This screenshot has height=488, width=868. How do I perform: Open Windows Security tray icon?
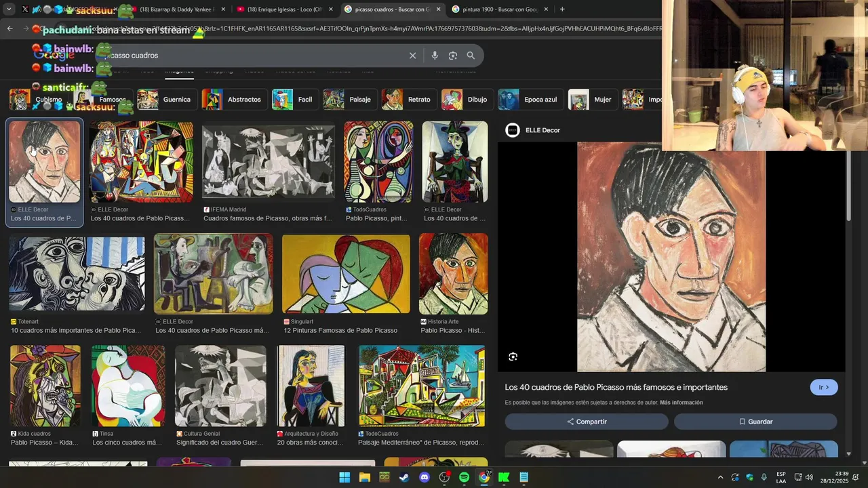tap(749, 477)
